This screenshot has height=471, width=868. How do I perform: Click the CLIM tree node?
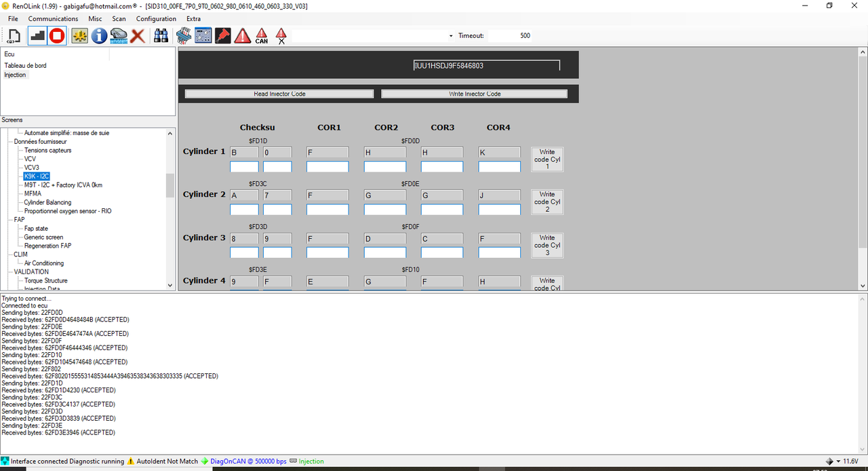[x=21, y=255]
